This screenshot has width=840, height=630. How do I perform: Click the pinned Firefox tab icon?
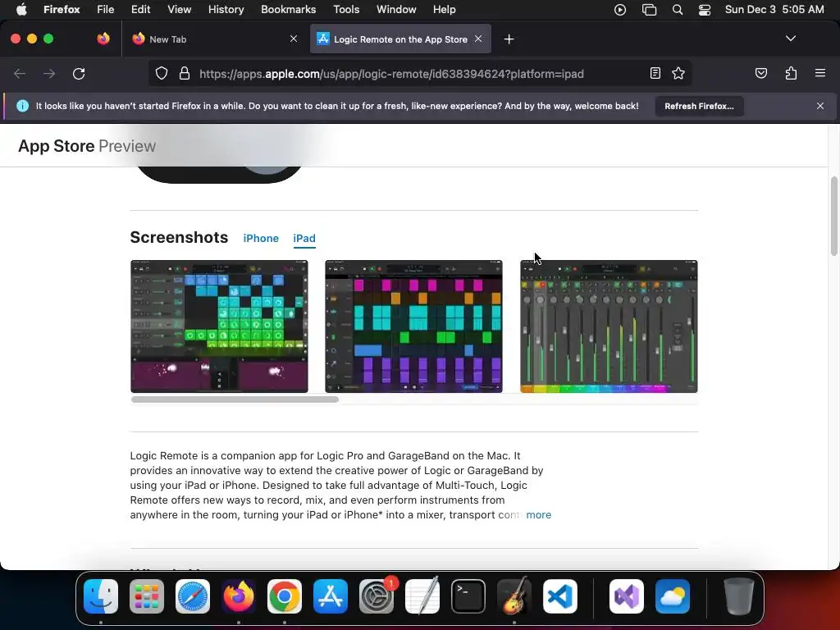pos(103,39)
